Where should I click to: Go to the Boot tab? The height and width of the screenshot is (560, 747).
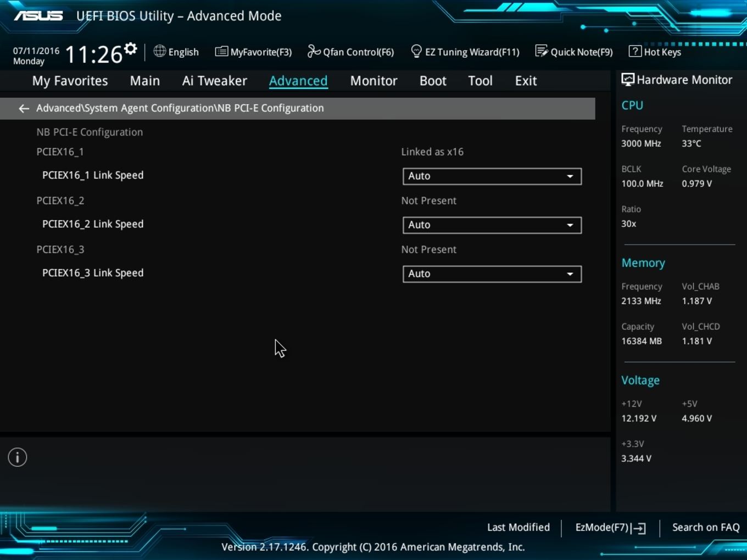pyautogui.click(x=433, y=81)
